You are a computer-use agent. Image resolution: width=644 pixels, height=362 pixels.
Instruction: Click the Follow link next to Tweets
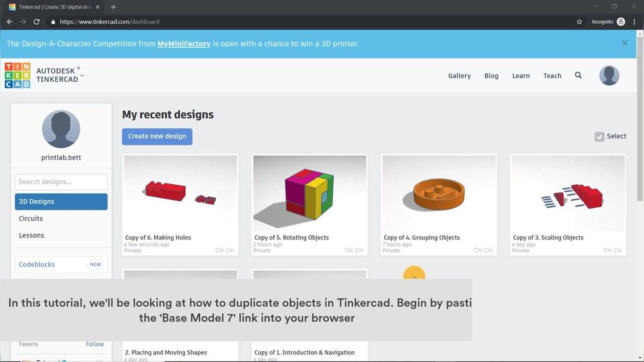click(x=95, y=344)
